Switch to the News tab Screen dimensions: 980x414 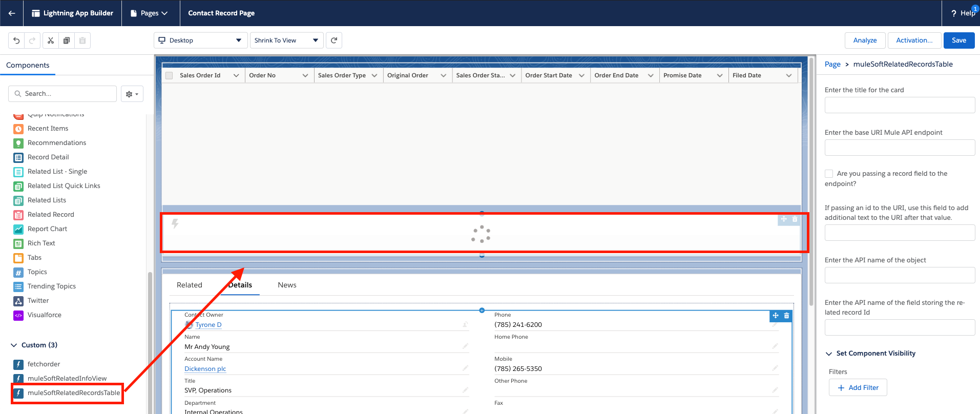287,285
